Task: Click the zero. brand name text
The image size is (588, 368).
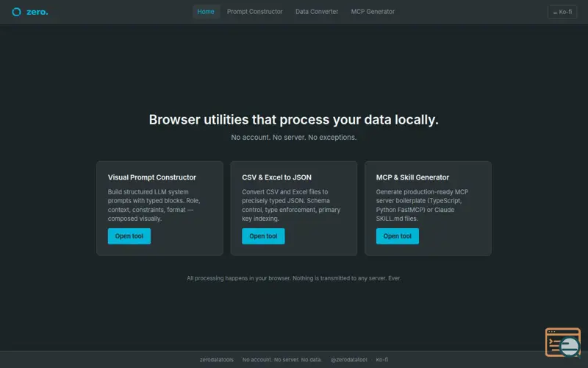Action: 37,12
